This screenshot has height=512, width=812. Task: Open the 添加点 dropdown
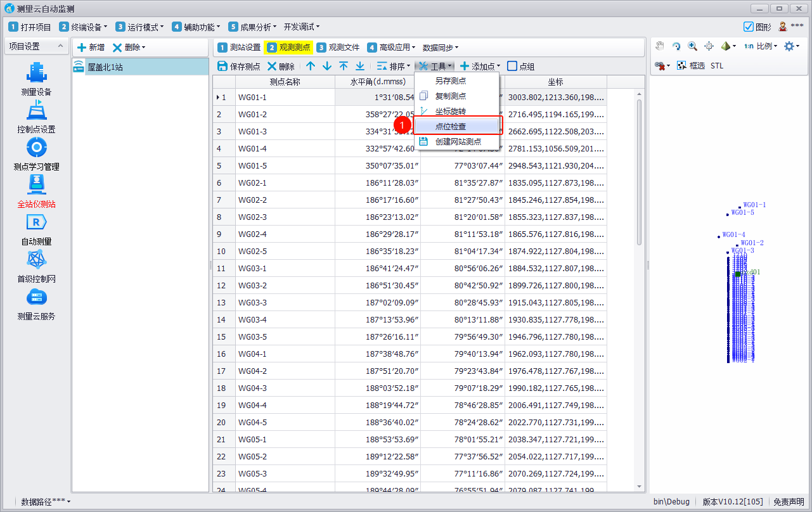(x=480, y=66)
